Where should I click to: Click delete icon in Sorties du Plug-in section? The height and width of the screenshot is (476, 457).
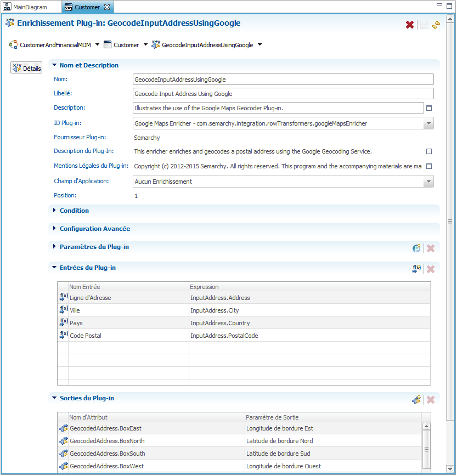coord(431,400)
